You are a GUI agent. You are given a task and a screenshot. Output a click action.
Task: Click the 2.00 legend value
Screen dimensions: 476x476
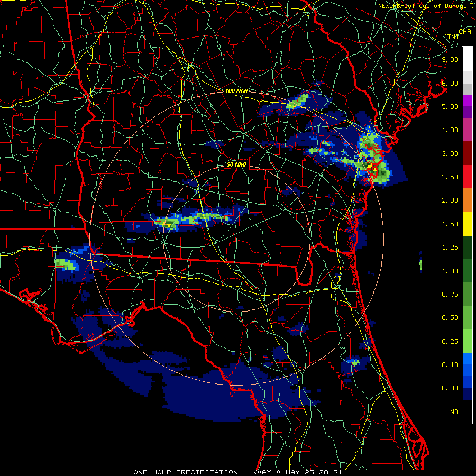(450, 200)
